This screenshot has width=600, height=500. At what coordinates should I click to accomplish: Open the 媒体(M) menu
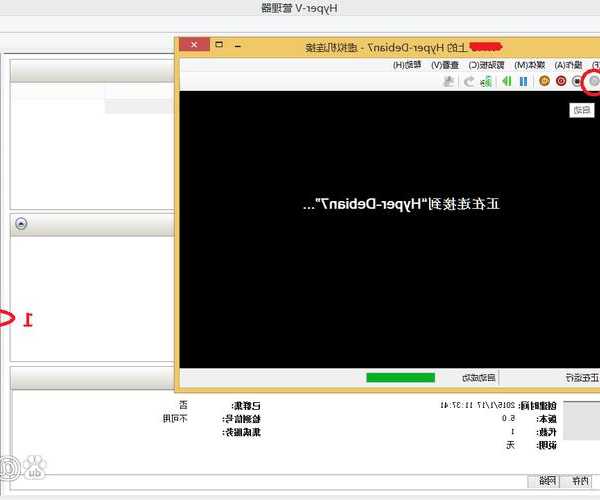coord(527,65)
